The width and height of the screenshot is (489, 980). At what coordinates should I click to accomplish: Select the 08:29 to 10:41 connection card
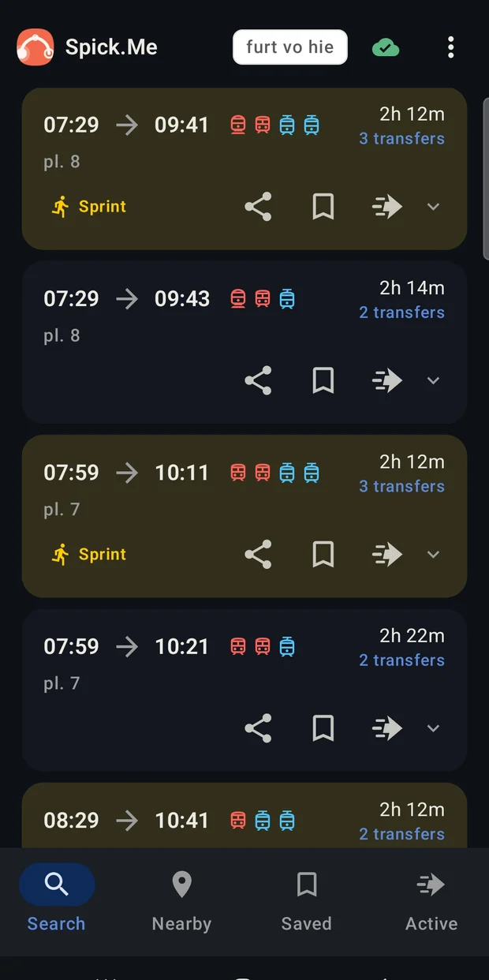pos(244,816)
